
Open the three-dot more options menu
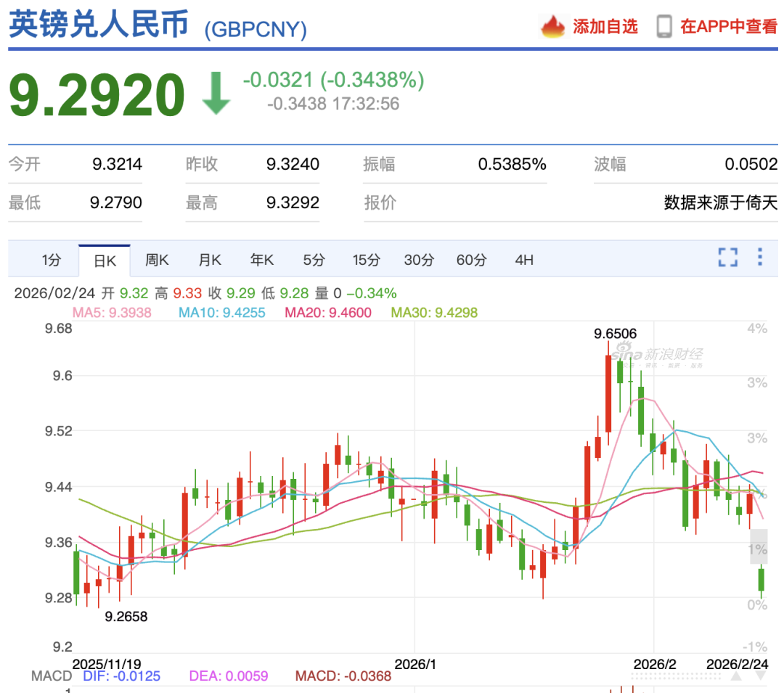pos(759,257)
